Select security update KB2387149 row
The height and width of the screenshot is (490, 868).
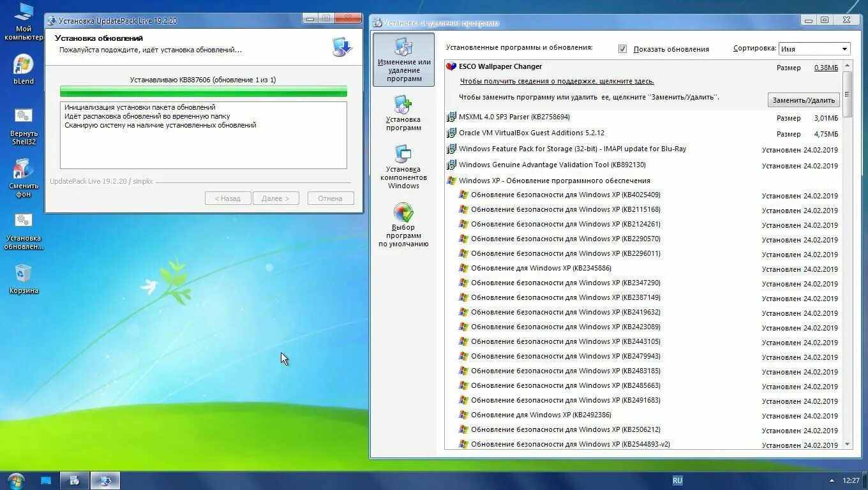click(643, 297)
